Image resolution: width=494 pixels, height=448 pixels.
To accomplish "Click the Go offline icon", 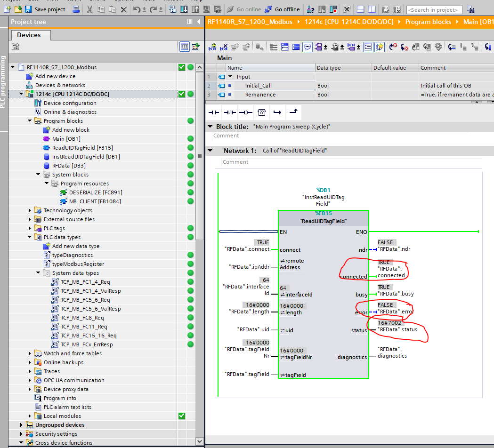I will pyautogui.click(x=268, y=9).
